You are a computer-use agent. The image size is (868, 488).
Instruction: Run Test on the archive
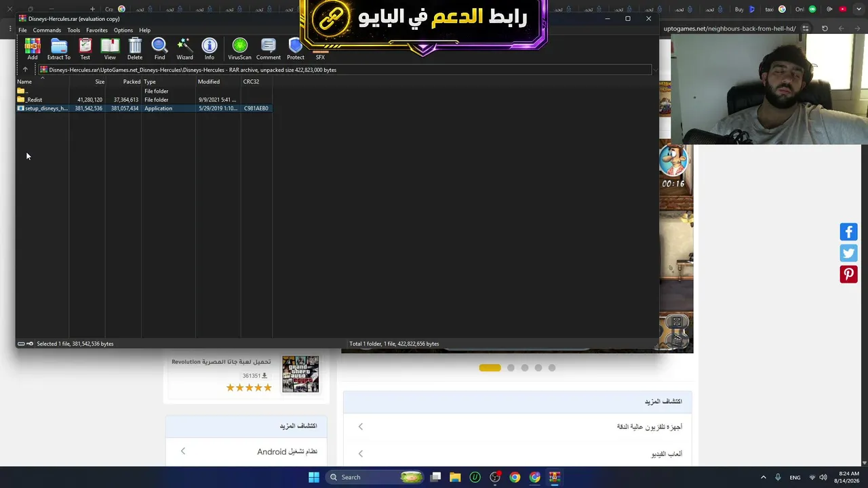point(85,49)
